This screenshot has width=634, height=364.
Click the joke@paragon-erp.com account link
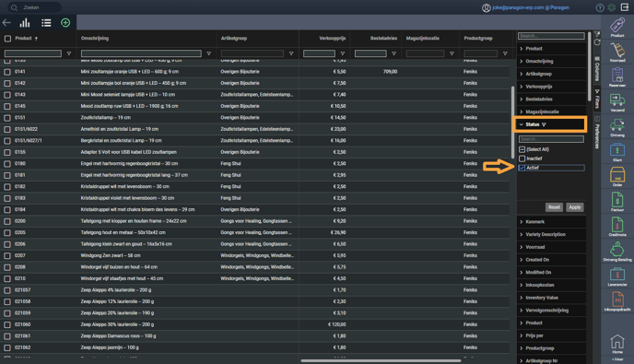531,7
